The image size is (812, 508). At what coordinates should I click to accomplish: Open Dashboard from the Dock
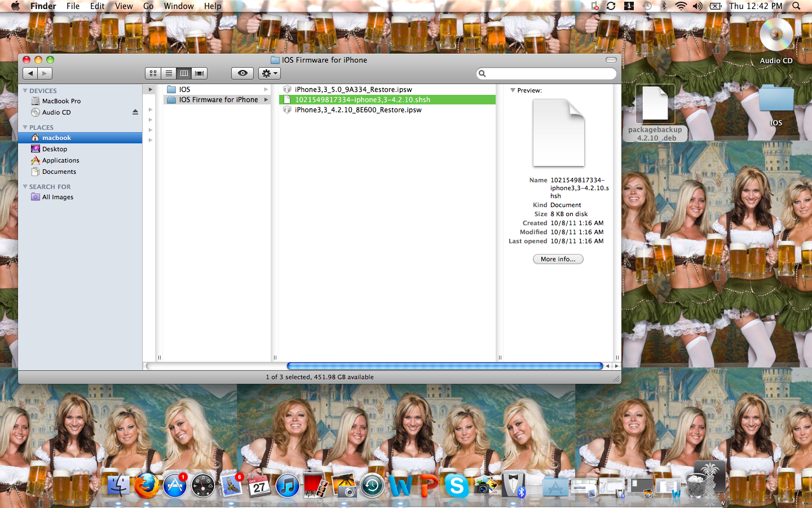click(203, 485)
